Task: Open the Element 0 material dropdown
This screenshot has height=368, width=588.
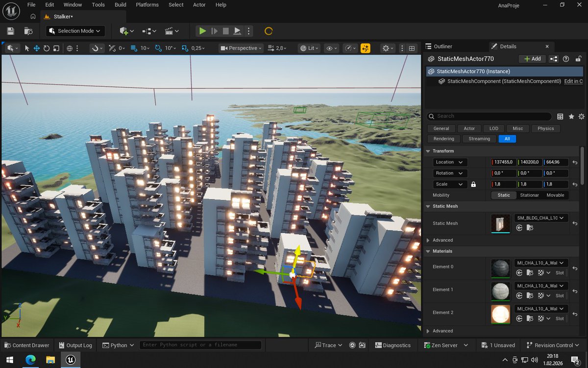Action: point(541,263)
